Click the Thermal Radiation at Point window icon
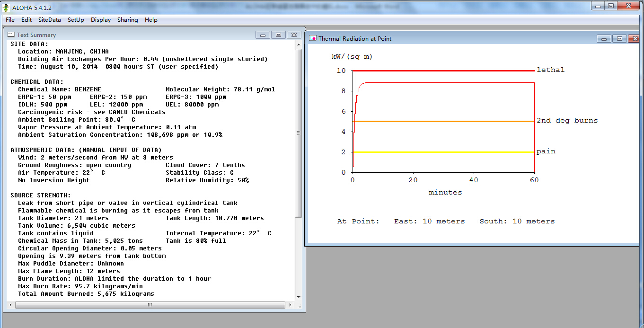The image size is (644, 328). 313,38
